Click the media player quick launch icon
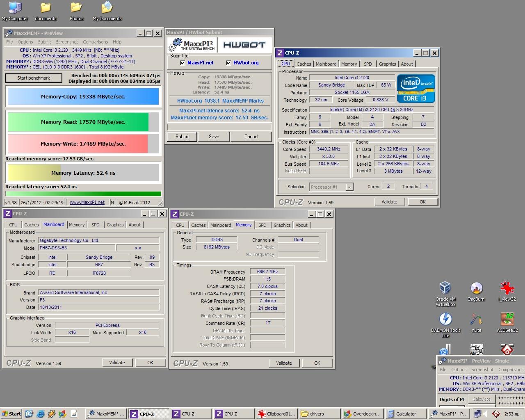Screen dimensions: 525x420 (x=51, y=414)
